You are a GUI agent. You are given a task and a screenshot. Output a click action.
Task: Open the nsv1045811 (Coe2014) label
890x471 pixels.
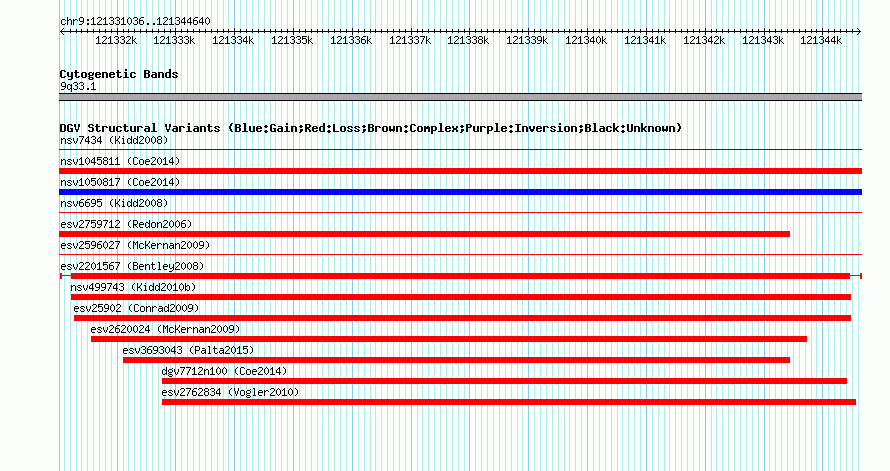(120, 161)
